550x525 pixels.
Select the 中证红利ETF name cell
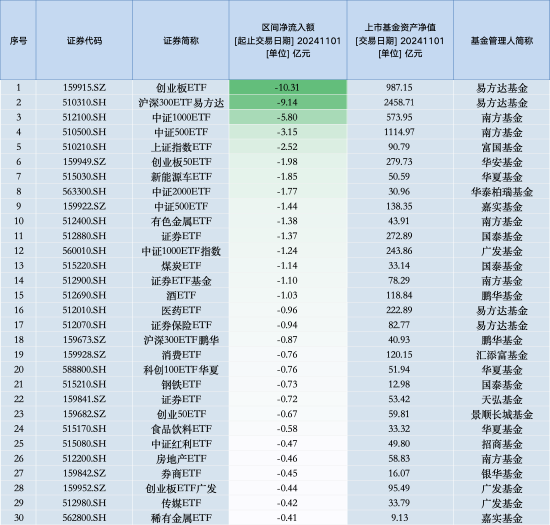tap(181, 444)
